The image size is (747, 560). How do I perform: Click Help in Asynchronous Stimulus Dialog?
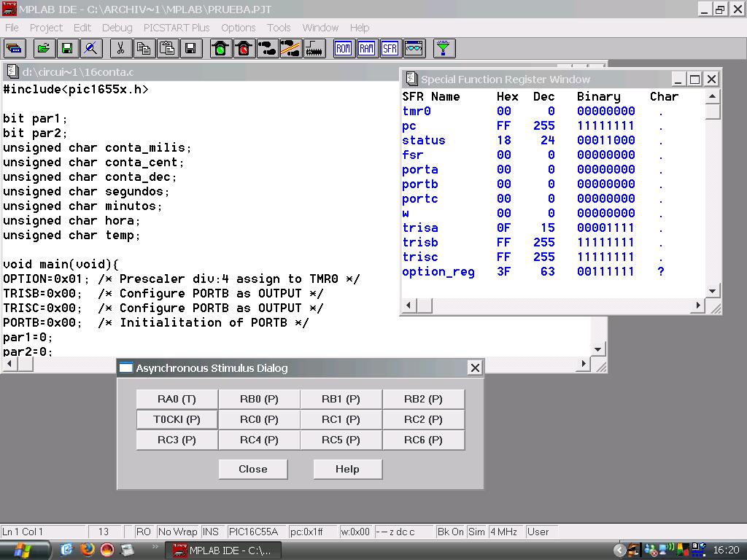[347, 469]
